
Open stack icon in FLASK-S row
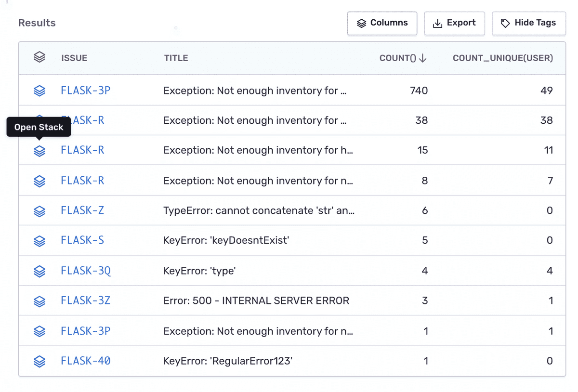pos(39,241)
